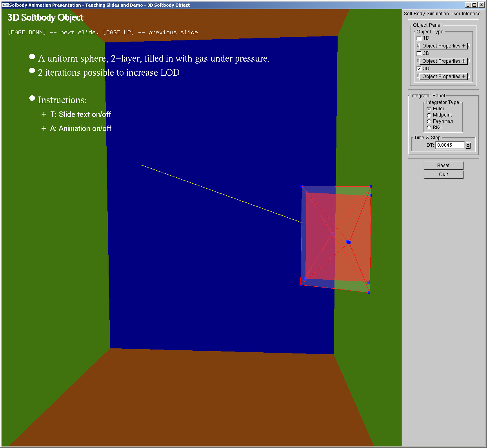This screenshot has width=487, height=448.
Task: Click the '3D Softbody Object' slide title
Action: (45, 18)
